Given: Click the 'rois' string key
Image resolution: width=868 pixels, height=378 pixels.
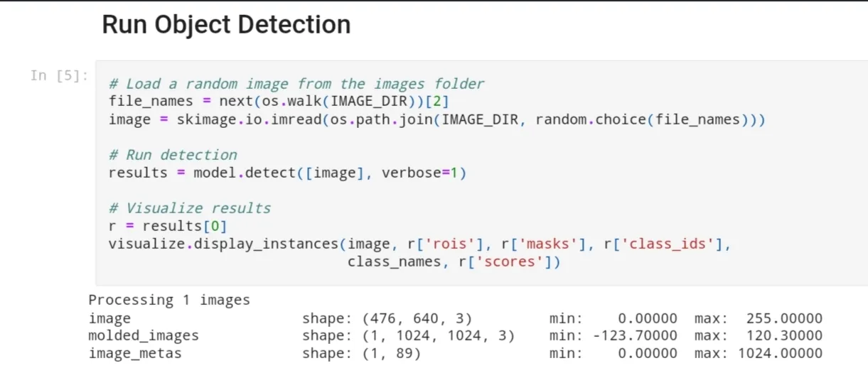Looking at the screenshot, I should pos(450,244).
